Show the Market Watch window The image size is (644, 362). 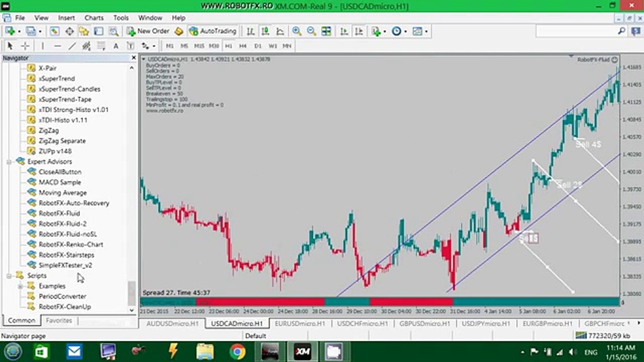pos(54,31)
